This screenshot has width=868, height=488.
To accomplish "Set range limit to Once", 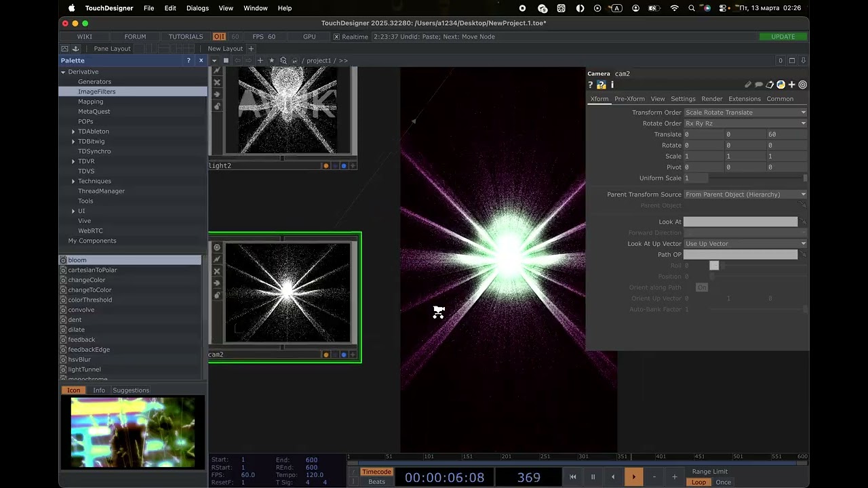I will point(724,482).
